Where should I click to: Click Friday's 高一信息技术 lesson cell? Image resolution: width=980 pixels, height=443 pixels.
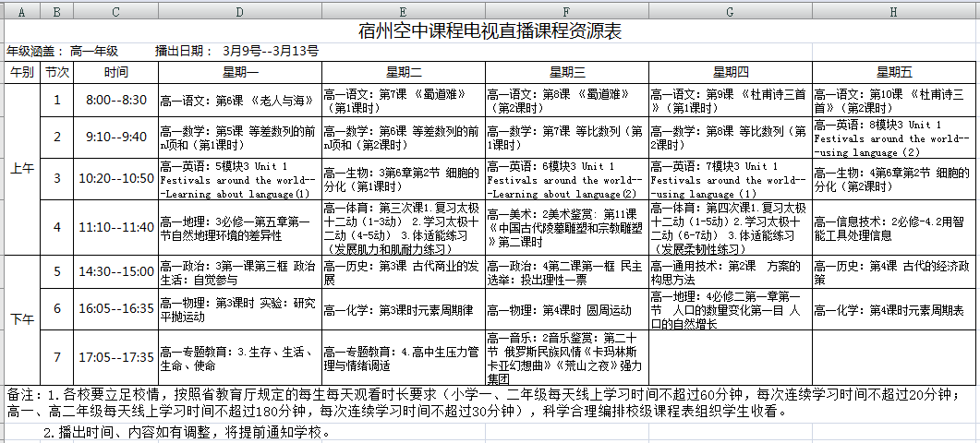pyautogui.click(x=893, y=228)
